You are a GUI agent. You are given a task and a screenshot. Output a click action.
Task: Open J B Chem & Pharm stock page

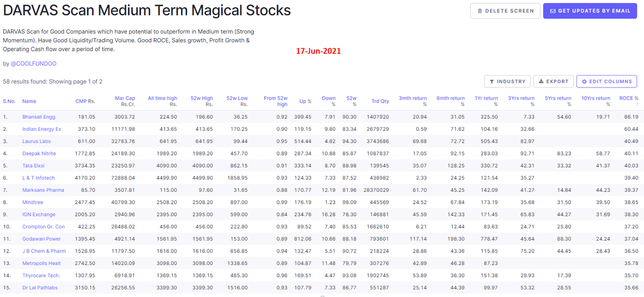tap(44, 251)
